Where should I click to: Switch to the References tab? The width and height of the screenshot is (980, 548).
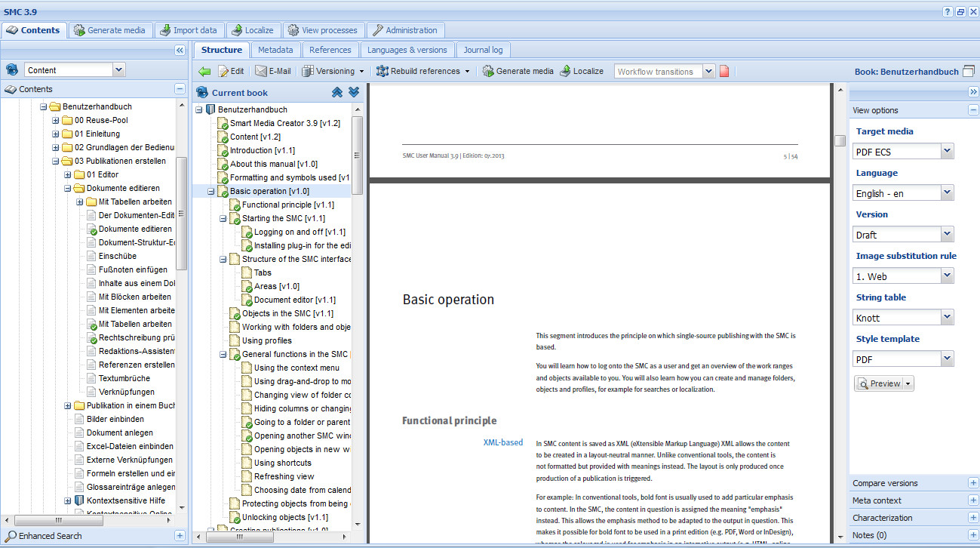tap(330, 50)
